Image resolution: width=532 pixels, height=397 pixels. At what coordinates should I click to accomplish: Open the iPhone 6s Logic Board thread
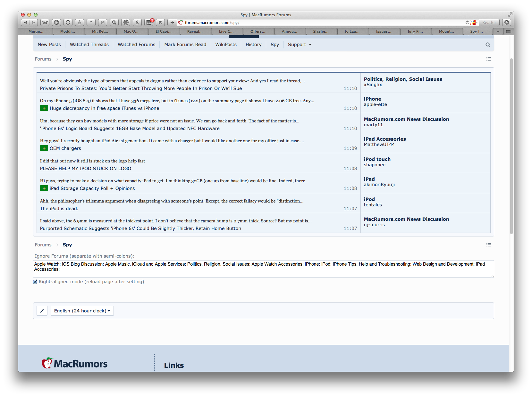(130, 128)
